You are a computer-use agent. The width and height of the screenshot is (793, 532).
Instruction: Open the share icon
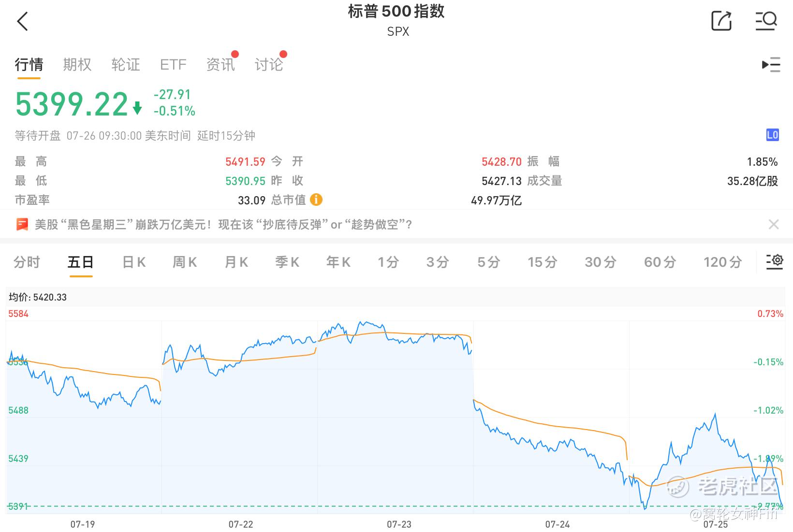(x=721, y=20)
